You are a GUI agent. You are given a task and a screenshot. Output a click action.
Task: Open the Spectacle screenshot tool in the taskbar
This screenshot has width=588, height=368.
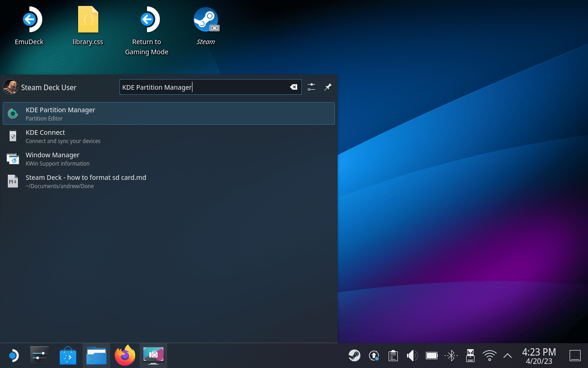[153, 355]
